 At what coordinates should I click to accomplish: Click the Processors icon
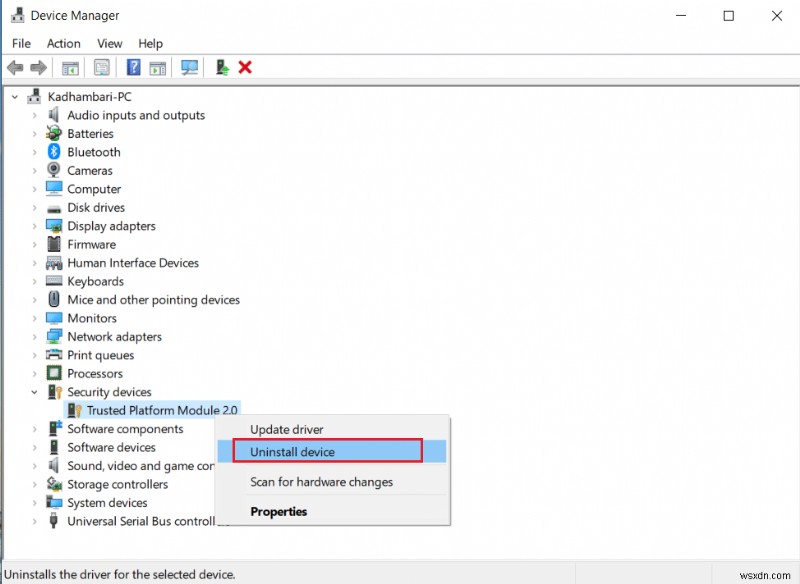pos(54,373)
